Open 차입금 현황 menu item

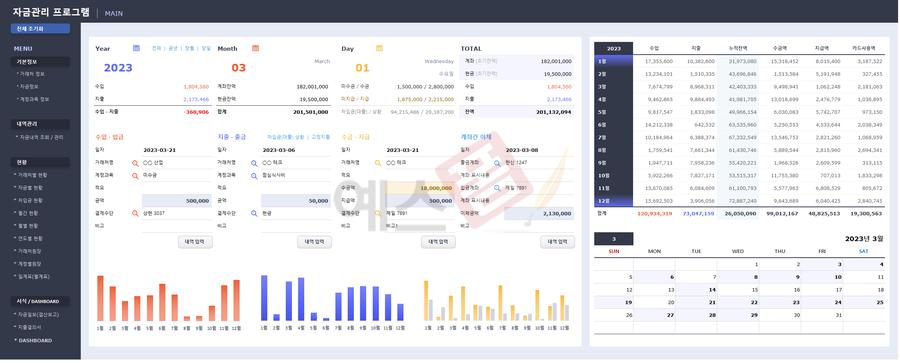[x=29, y=200]
